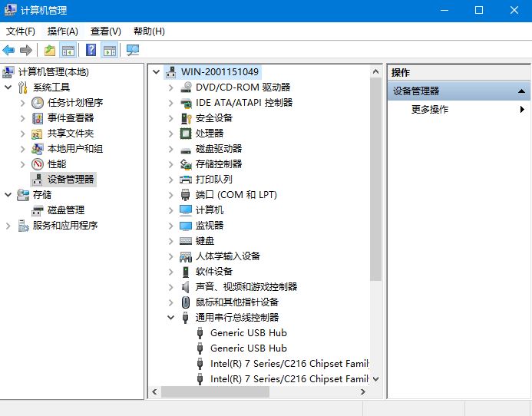Expand the 计算机 device category

tap(171, 210)
